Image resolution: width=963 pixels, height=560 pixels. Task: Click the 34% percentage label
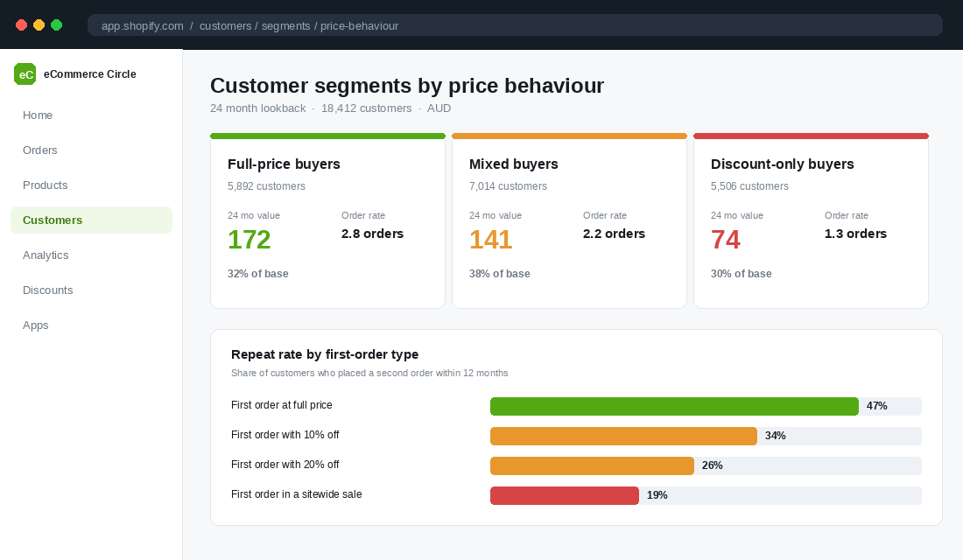[775, 436]
